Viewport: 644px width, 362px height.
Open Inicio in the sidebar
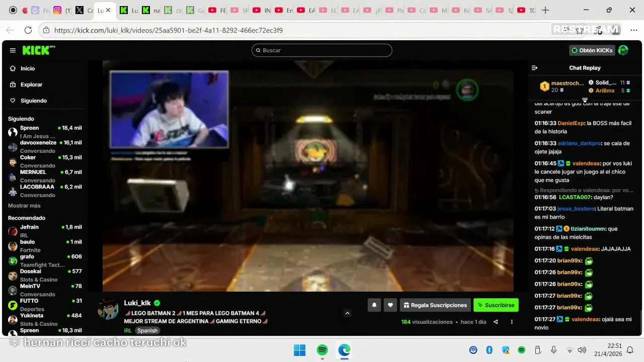[28, 68]
